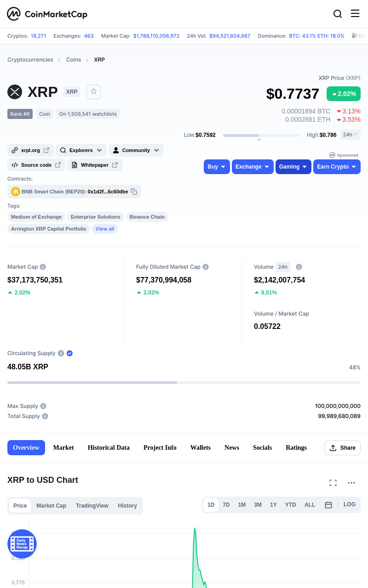Open the TradingView chart tab
This screenshot has width=368, height=588.
click(92, 506)
